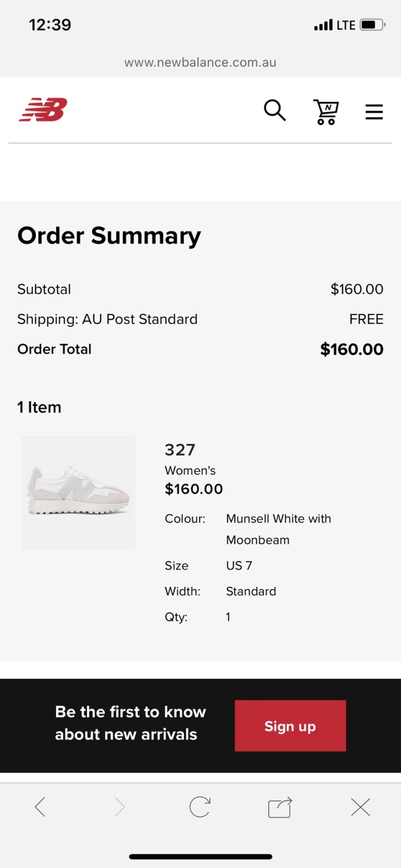The image size is (401, 868).
Task: Tap the new arrivals banner text
Action: click(x=130, y=723)
